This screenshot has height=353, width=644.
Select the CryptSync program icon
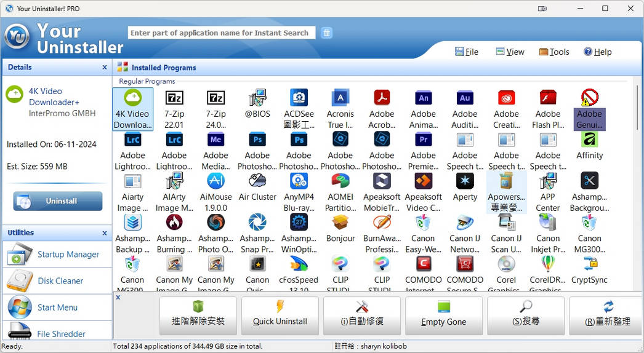click(x=589, y=263)
